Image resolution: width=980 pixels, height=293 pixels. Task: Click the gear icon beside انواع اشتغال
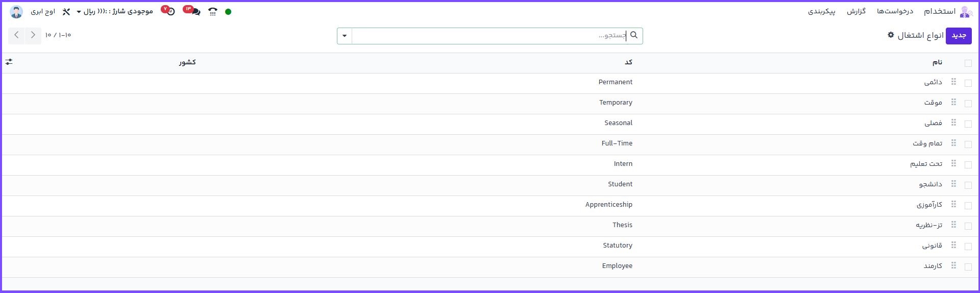point(891,35)
